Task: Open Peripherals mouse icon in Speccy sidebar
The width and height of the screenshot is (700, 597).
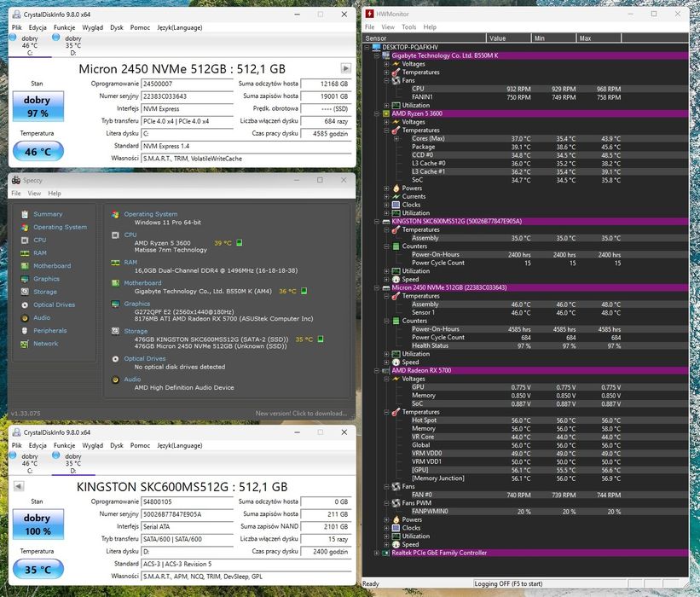Action: pyautogui.click(x=25, y=331)
